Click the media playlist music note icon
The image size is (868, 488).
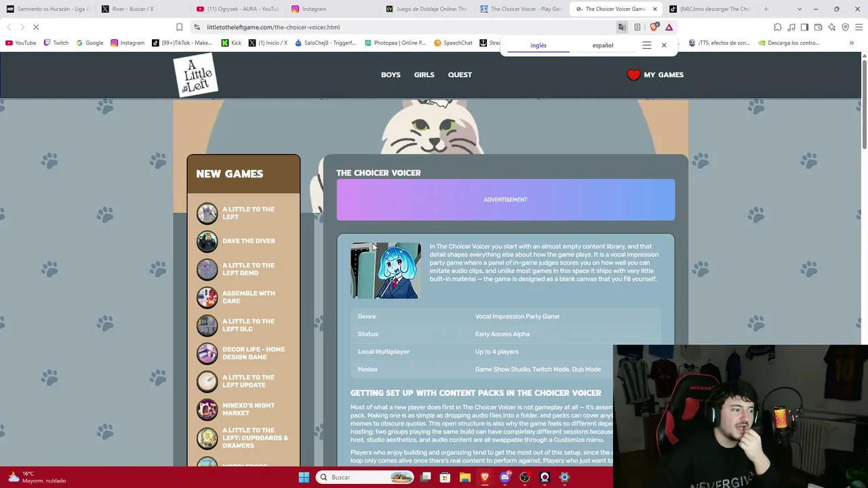click(x=791, y=27)
